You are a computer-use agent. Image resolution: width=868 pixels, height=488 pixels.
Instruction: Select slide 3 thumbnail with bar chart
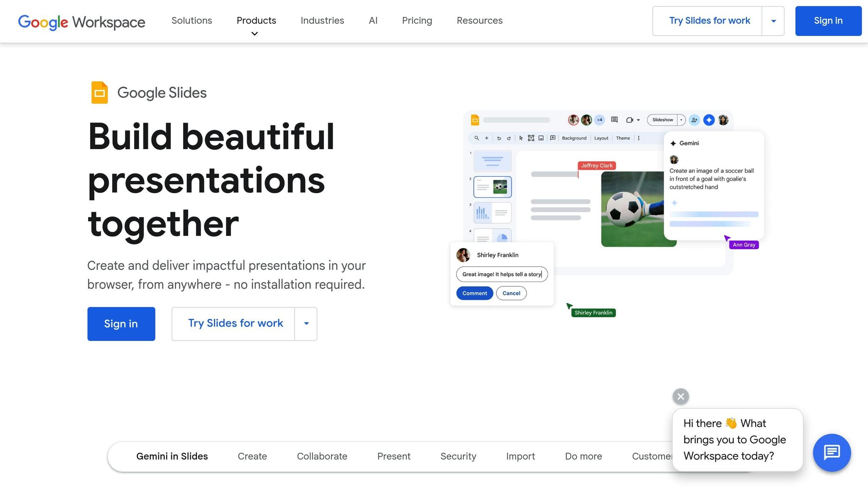tap(492, 213)
